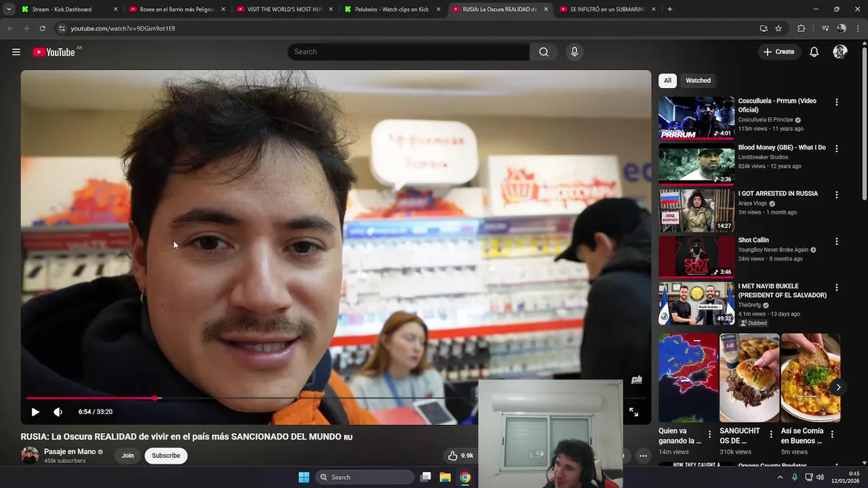Click the Windows taskbar Search box
The image size is (868, 488).
(x=366, y=477)
